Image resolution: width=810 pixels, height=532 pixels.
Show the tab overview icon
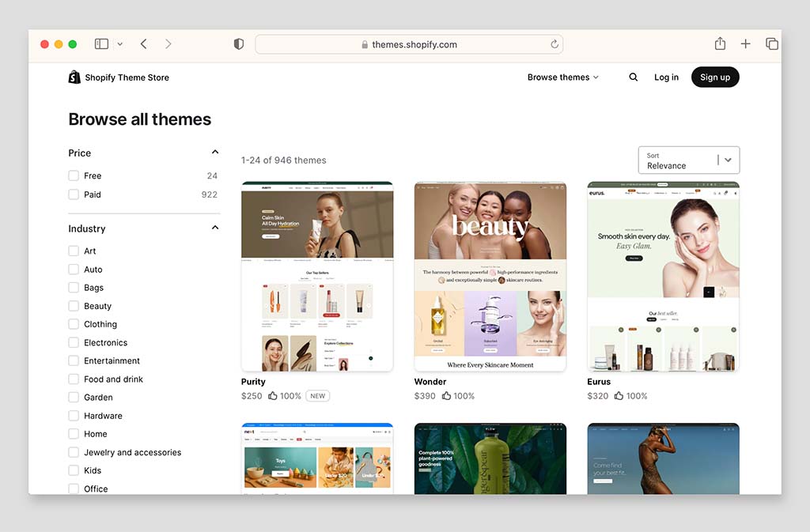(x=771, y=44)
